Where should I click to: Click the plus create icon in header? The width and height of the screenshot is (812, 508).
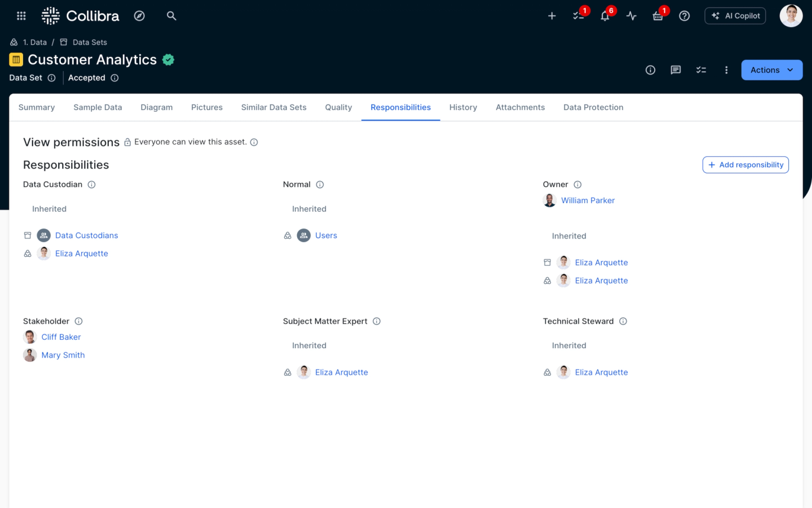pos(551,16)
